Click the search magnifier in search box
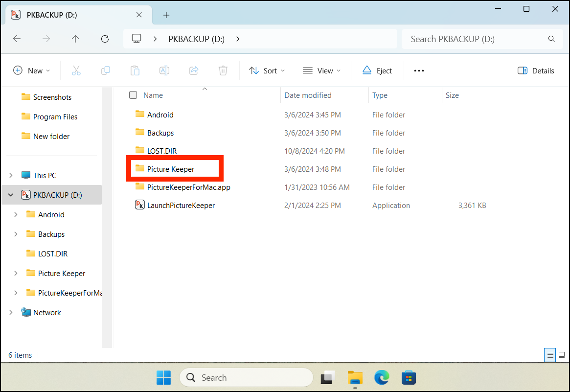The image size is (570, 392). 551,39
